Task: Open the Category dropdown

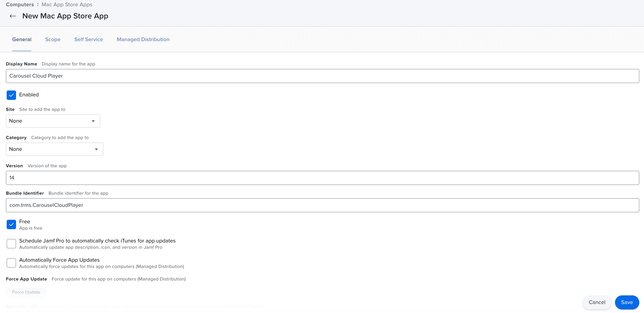Action: click(54, 149)
